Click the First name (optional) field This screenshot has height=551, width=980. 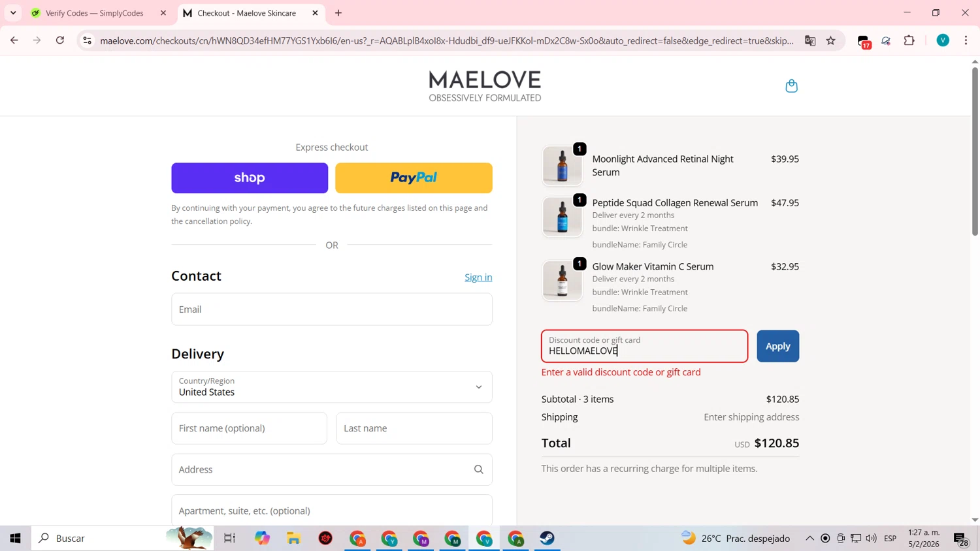pos(249,428)
